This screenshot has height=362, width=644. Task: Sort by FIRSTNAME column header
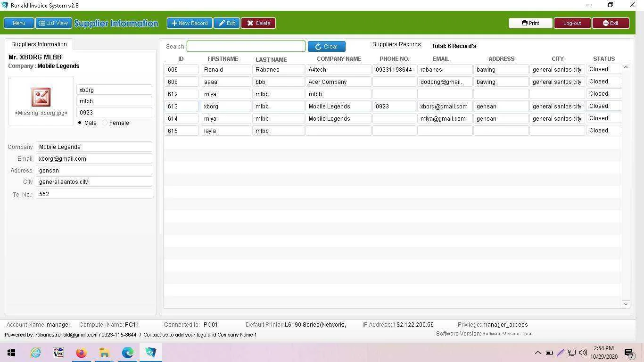pos(223,59)
